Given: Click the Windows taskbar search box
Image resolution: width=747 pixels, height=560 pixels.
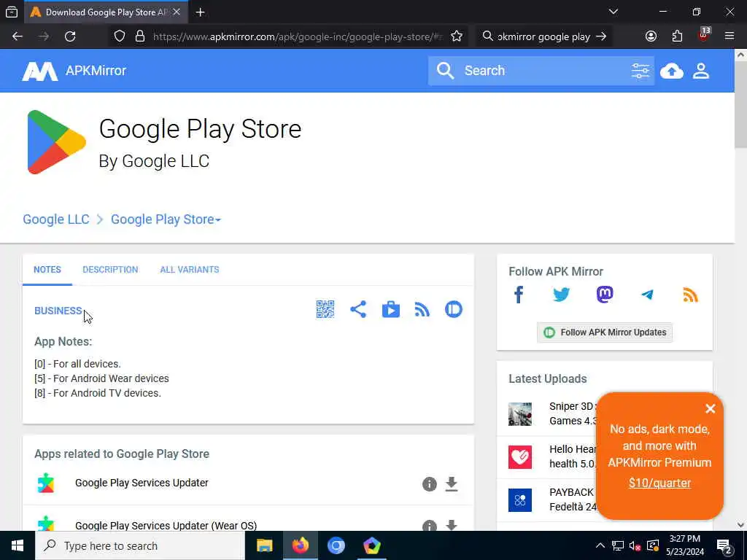Looking at the screenshot, I should point(139,545).
